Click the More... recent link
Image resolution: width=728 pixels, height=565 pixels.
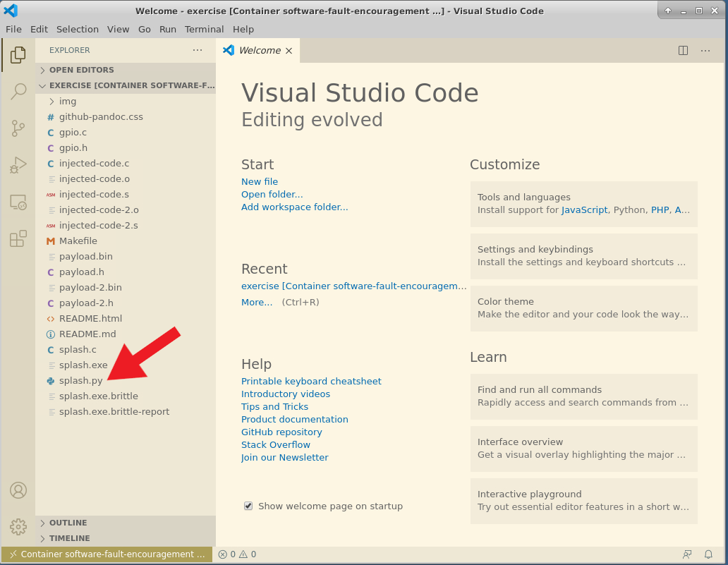(257, 302)
